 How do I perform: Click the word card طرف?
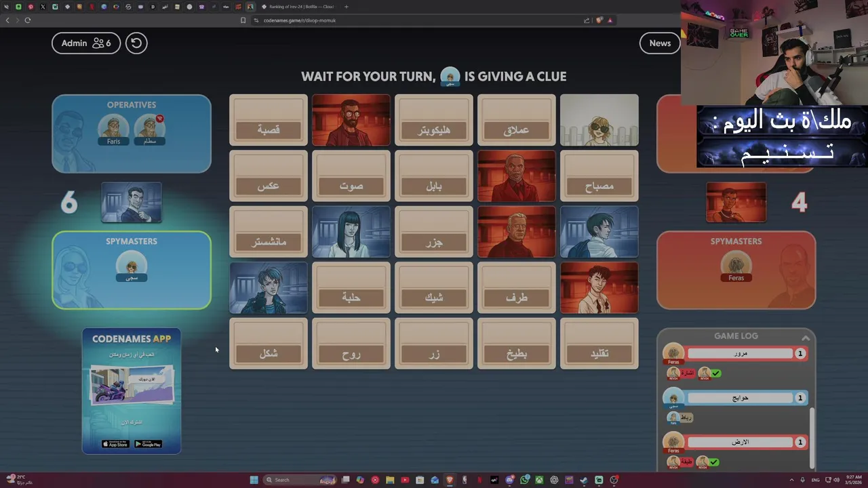point(517,287)
